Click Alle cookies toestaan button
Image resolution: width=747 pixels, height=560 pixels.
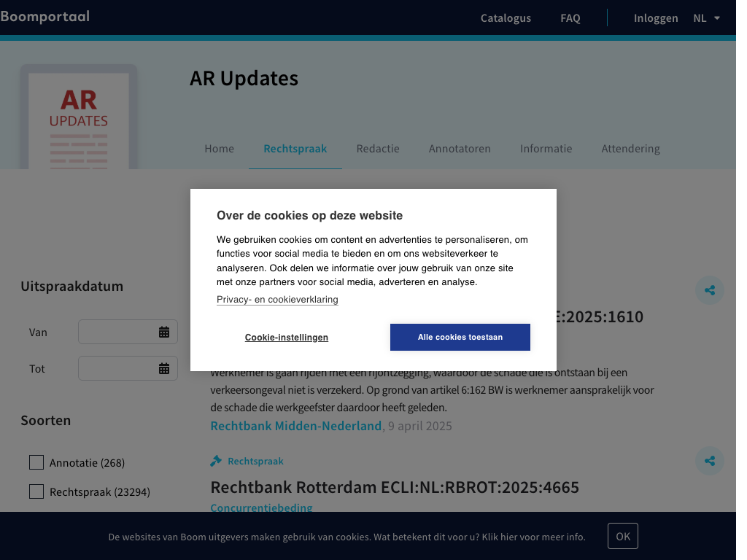460,338
